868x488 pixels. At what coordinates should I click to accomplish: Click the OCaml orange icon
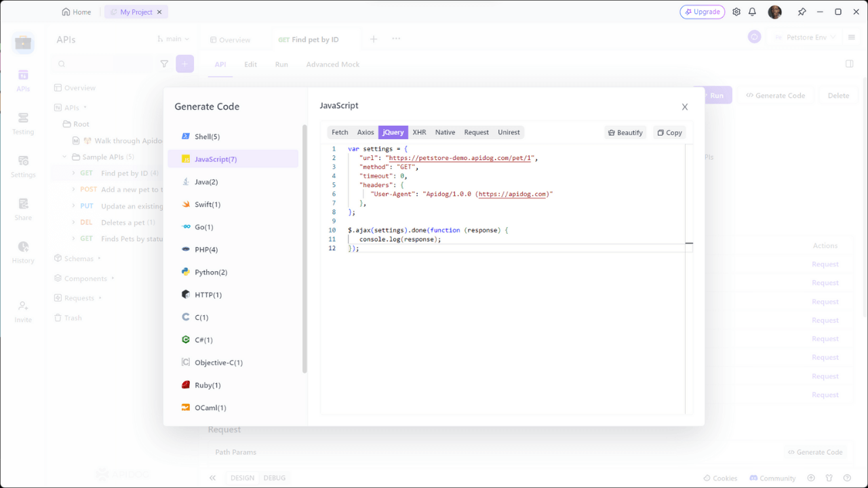(x=186, y=407)
